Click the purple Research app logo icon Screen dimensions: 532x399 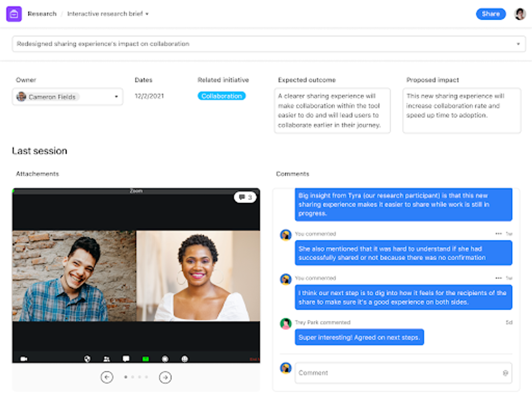pos(14,14)
